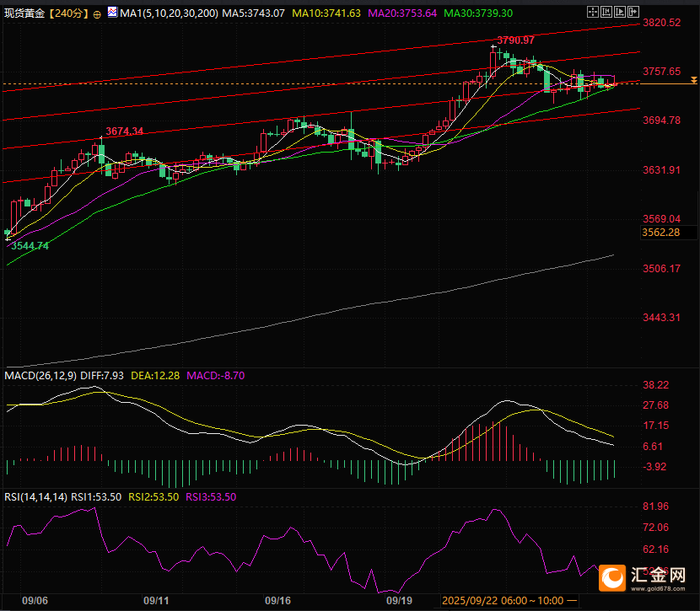This screenshot has width=700, height=611.
Task: Click the 38.22 MACD axis label
Action: (x=656, y=385)
